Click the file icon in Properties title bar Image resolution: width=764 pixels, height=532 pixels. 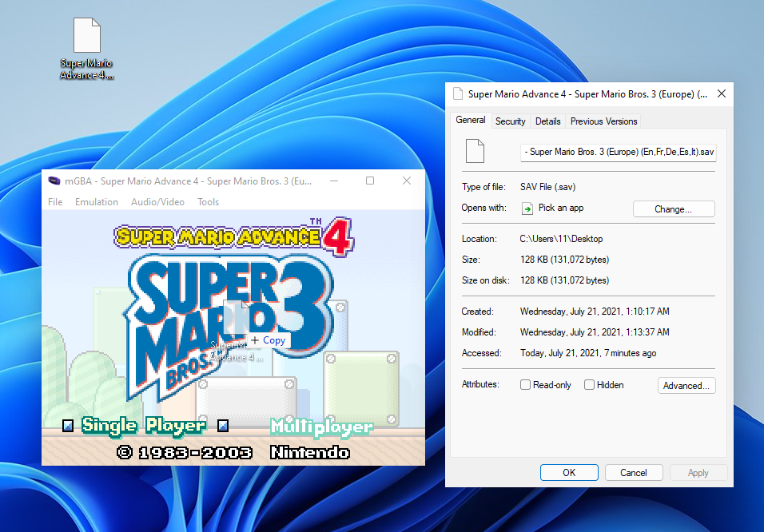coord(458,93)
